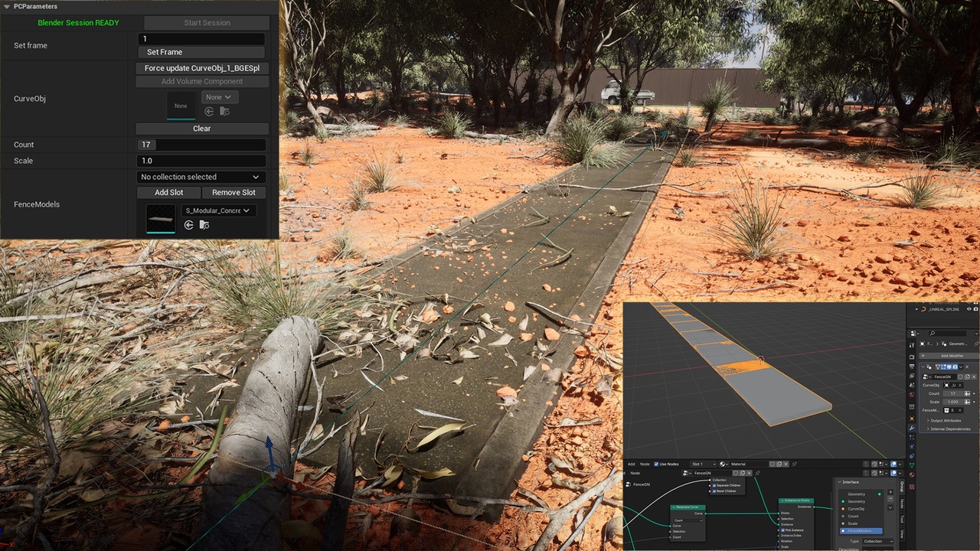
Task: Click Force update CurveObj_1_BGESpl button
Action: [x=202, y=68]
